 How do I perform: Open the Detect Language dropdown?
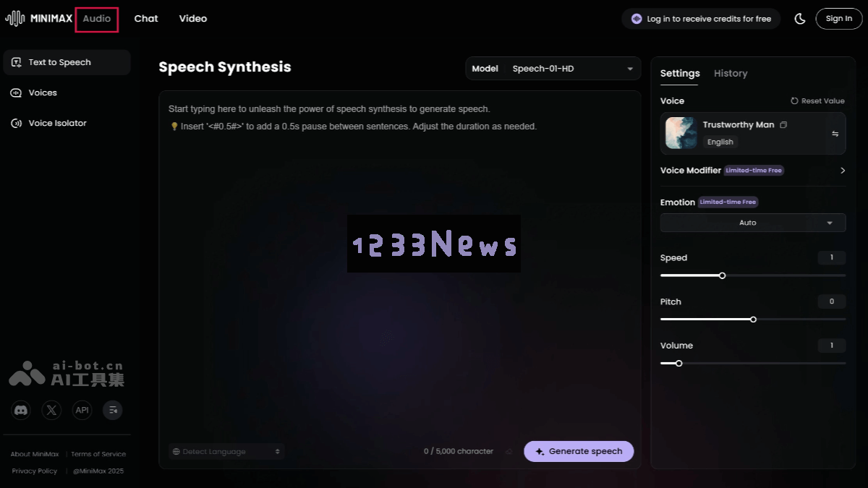(x=226, y=451)
